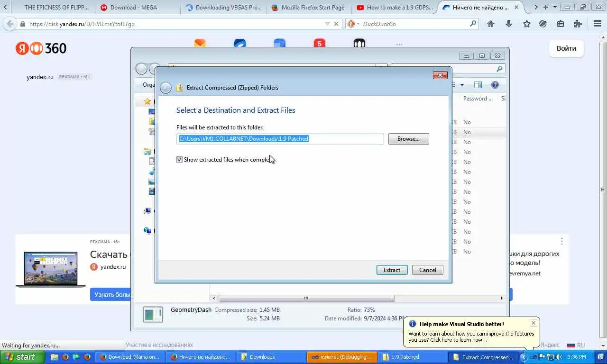The image size is (607, 364).
Task: Cancel the extraction dialog
Action: [427, 270]
